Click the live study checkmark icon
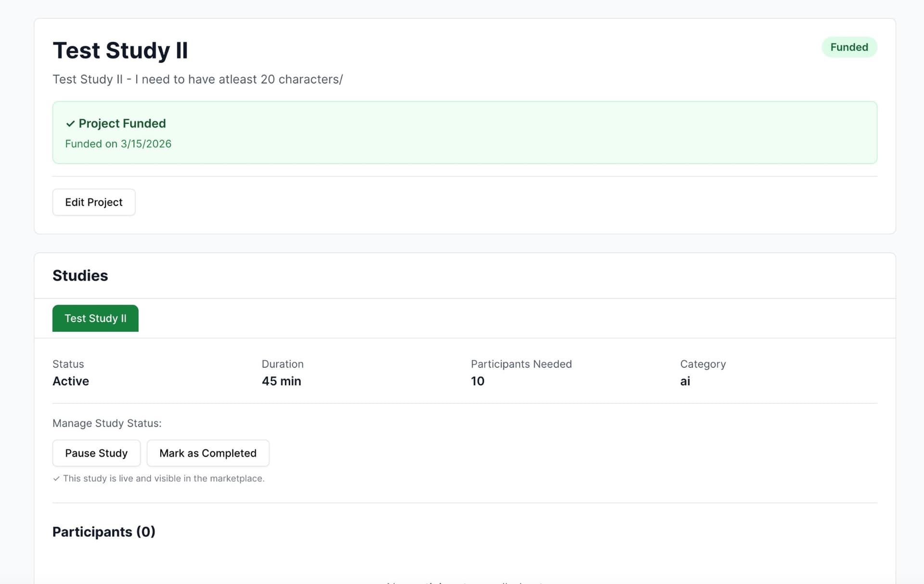The image size is (924, 584). point(56,479)
